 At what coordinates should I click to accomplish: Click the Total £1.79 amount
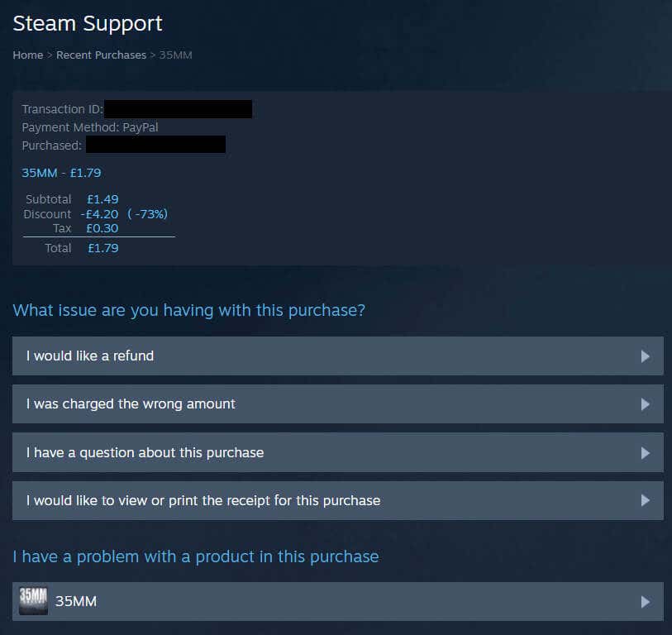pyautogui.click(x=102, y=247)
